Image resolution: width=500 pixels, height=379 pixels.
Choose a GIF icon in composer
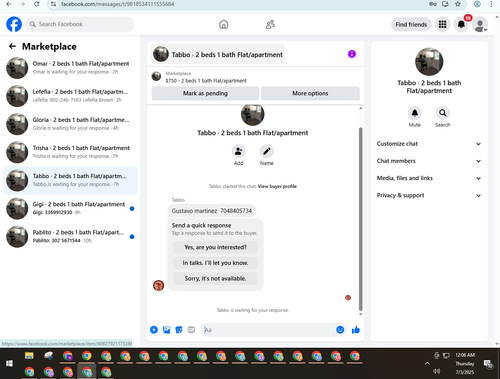pos(191,330)
